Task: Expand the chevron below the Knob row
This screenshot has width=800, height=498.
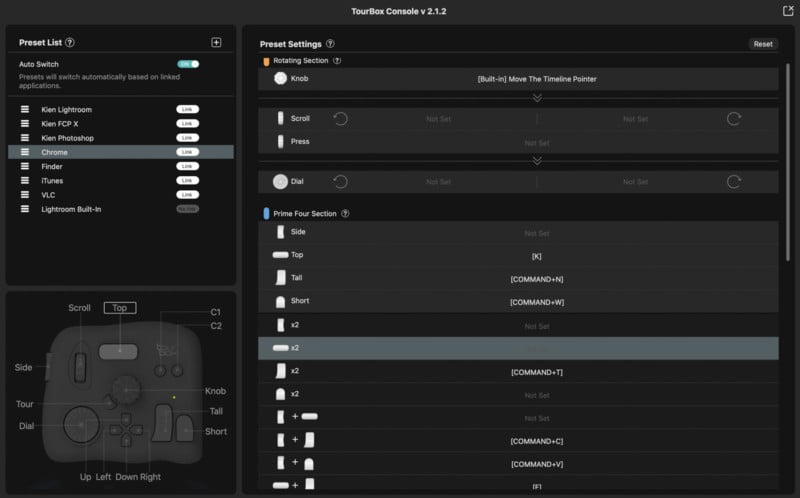Action: (x=537, y=98)
